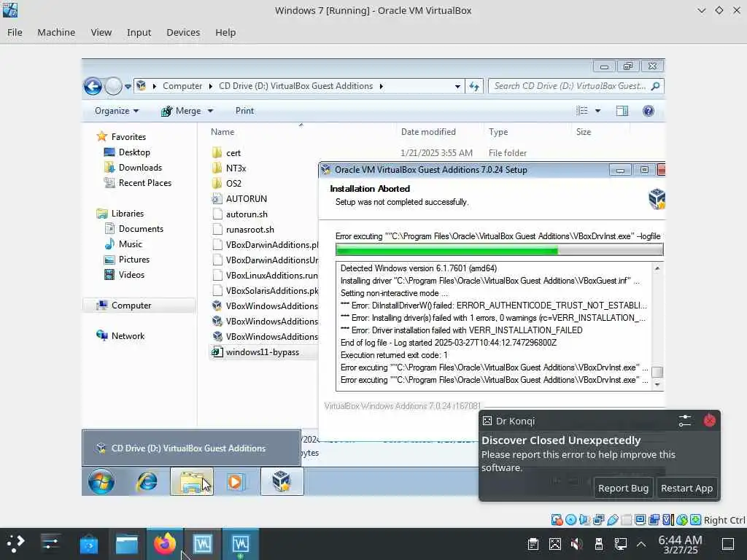Click the installer log scrollbar up arrow
The width and height of the screenshot is (747, 560).
pos(657,268)
